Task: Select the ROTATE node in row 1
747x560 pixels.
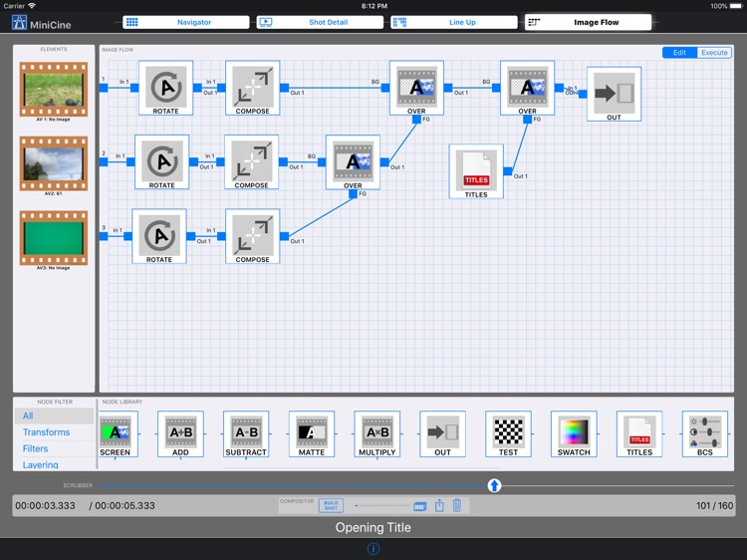Action: click(165, 88)
